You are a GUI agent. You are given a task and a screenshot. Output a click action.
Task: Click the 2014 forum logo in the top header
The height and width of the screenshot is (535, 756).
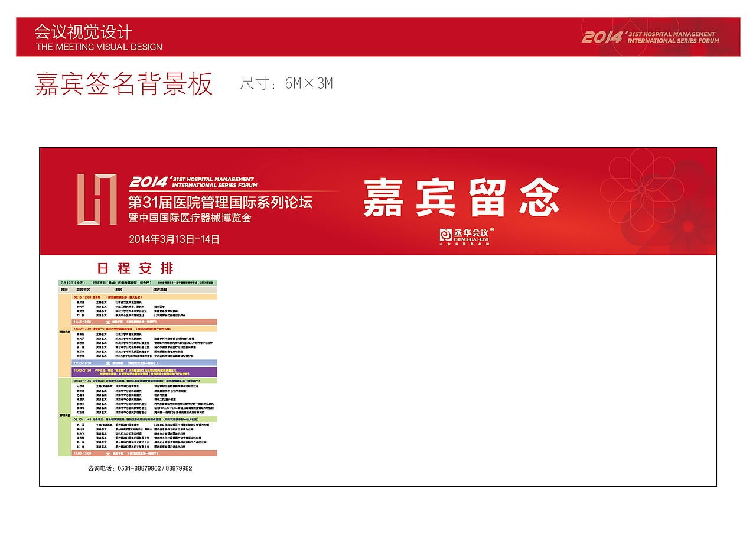click(650, 37)
